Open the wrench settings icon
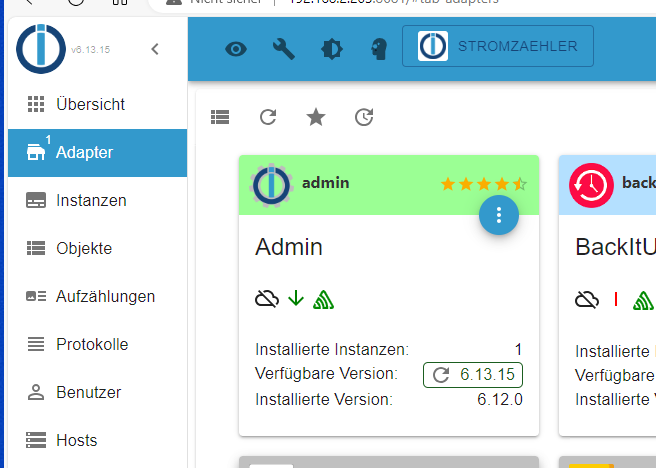 click(284, 49)
